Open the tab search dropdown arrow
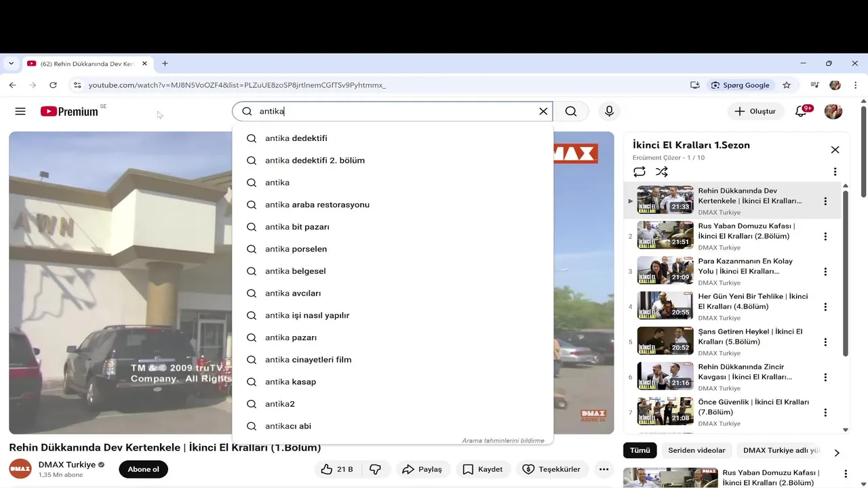 (11, 64)
